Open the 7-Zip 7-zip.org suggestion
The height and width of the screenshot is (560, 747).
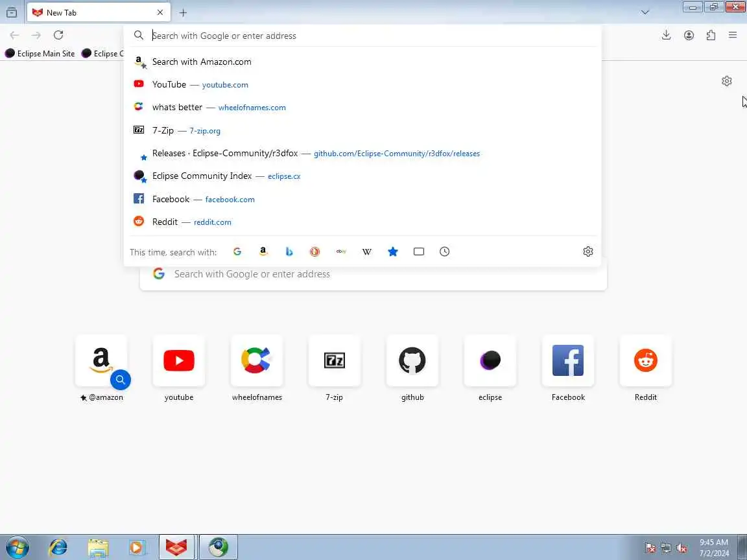pos(362,130)
